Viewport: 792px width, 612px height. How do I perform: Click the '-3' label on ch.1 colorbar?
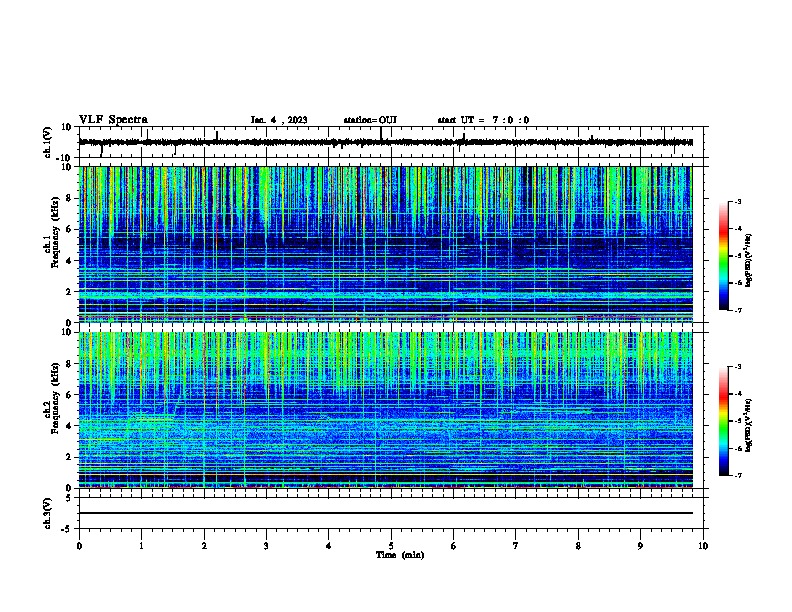click(737, 201)
